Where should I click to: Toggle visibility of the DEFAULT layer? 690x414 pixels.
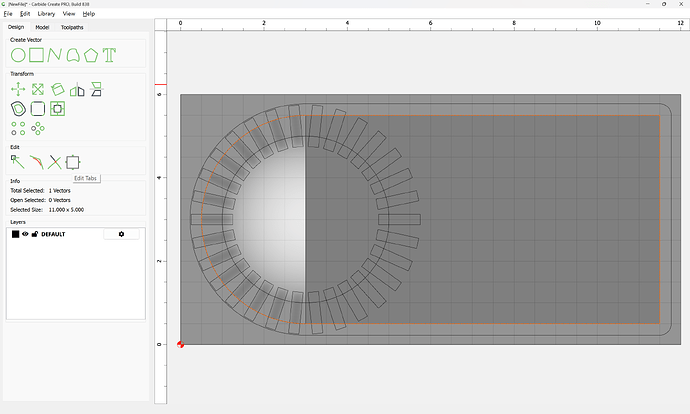click(25, 234)
